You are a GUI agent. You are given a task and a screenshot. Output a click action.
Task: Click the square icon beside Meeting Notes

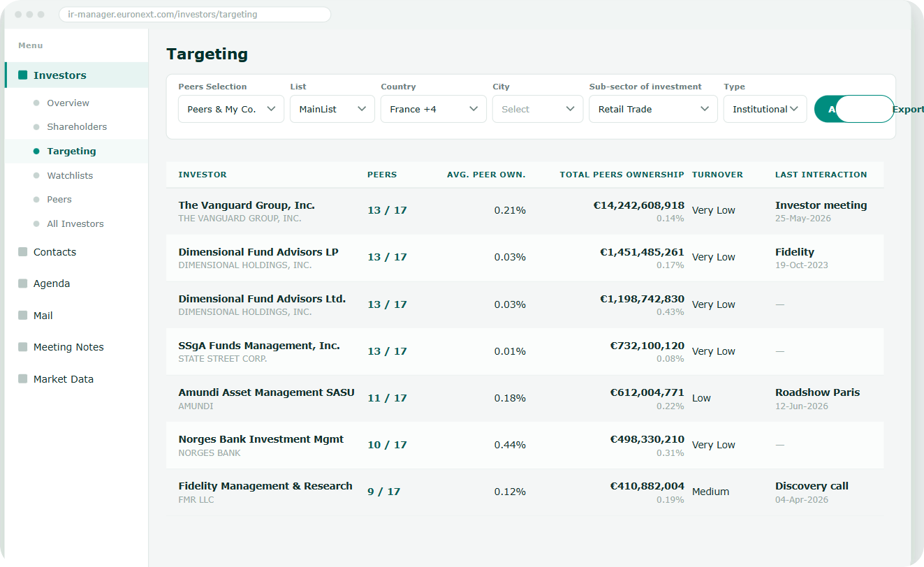(23, 347)
